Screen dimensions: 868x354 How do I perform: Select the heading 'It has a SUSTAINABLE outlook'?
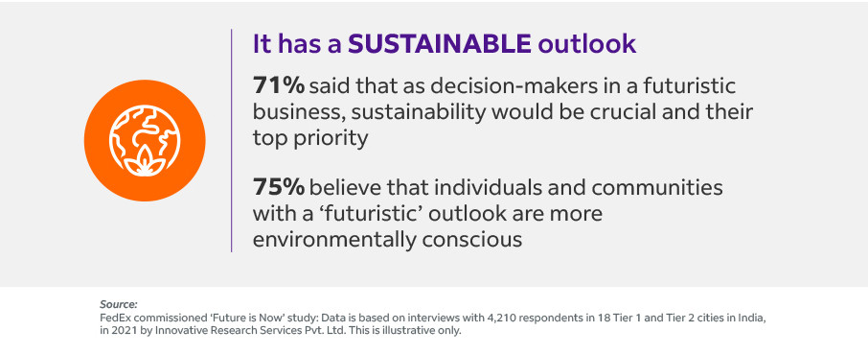click(445, 44)
